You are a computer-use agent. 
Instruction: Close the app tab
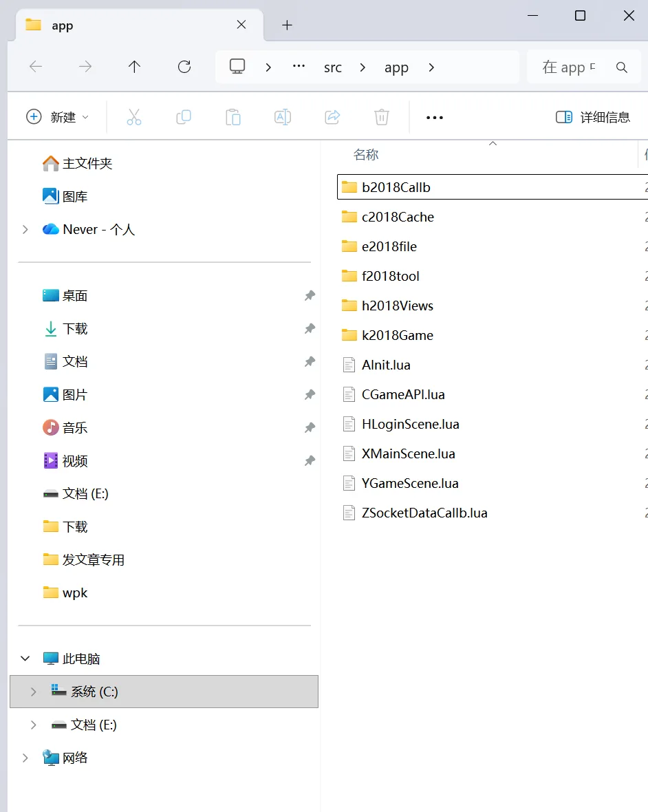click(x=241, y=24)
